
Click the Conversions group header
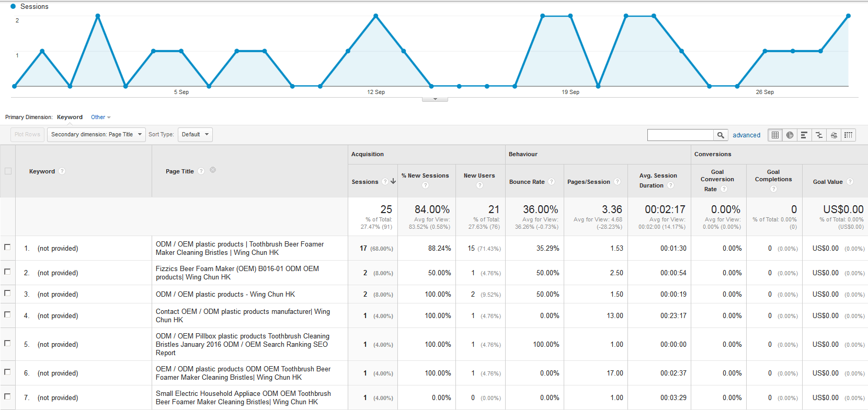713,154
